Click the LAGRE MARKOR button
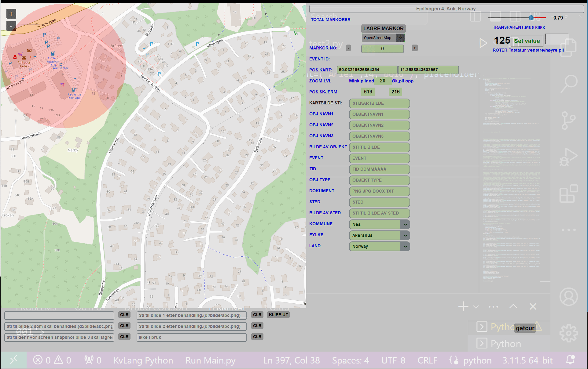The height and width of the screenshot is (369, 588). pyautogui.click(x=383, y=28)
